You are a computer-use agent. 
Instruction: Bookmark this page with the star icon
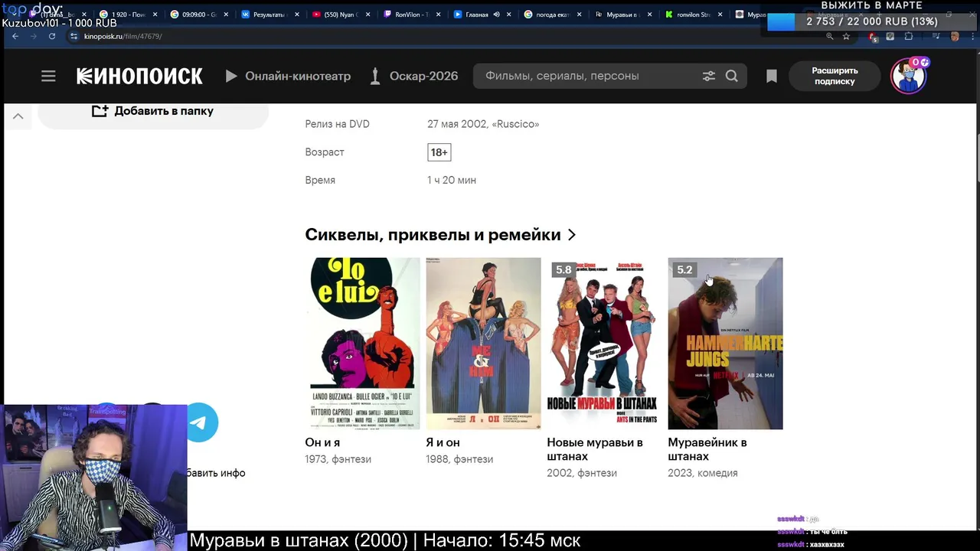tap(846, 36)
